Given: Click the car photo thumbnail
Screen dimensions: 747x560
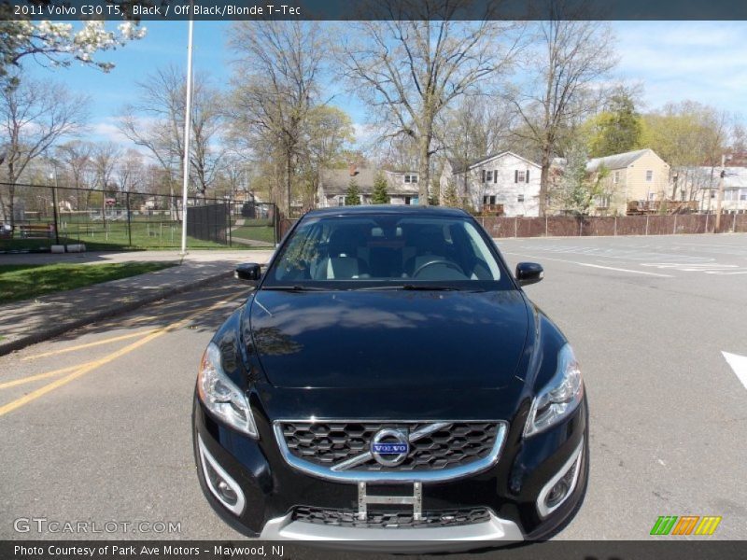Looking at the screenshot, I should coord(373,280).
